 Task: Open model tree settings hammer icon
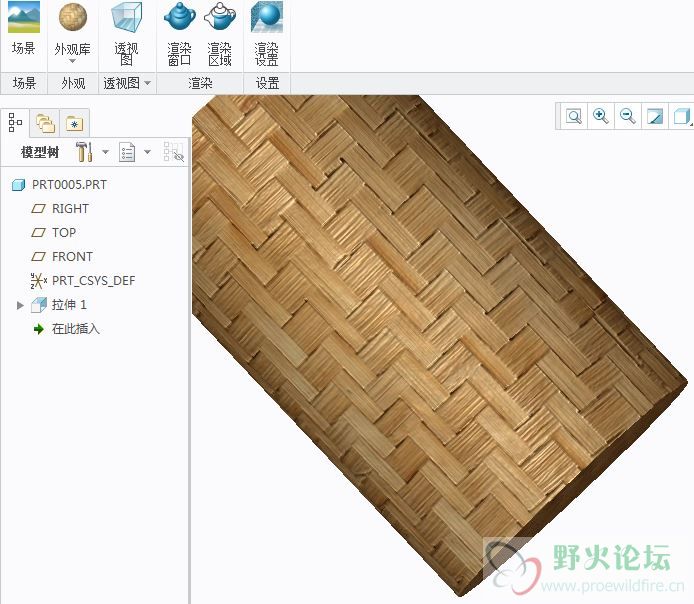pos(84,152)
